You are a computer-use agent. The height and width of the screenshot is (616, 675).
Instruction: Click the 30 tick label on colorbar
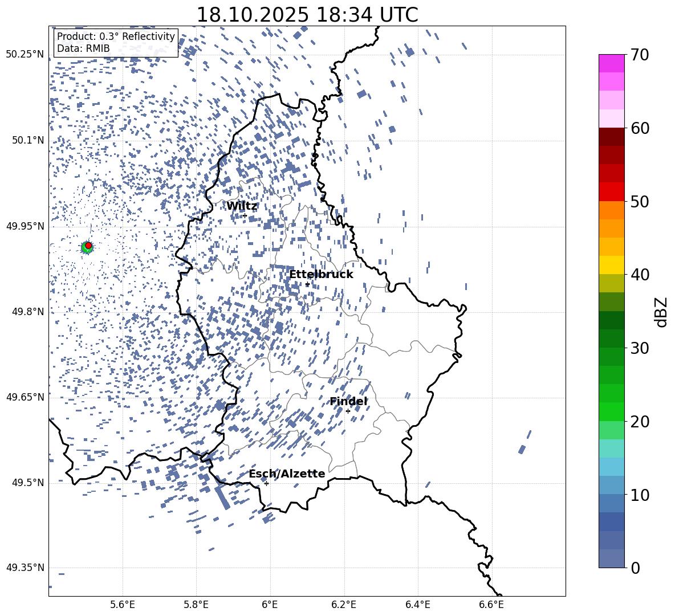click(640, 348)
